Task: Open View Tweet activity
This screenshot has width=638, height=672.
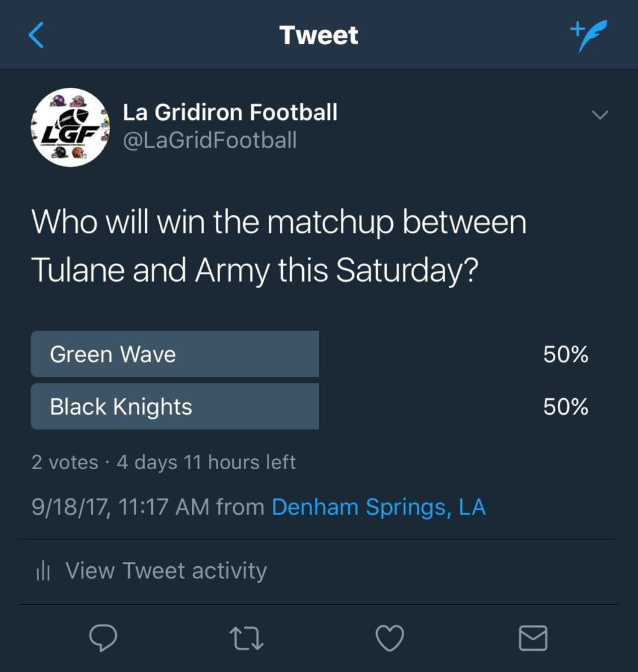Action: [166, 571]
